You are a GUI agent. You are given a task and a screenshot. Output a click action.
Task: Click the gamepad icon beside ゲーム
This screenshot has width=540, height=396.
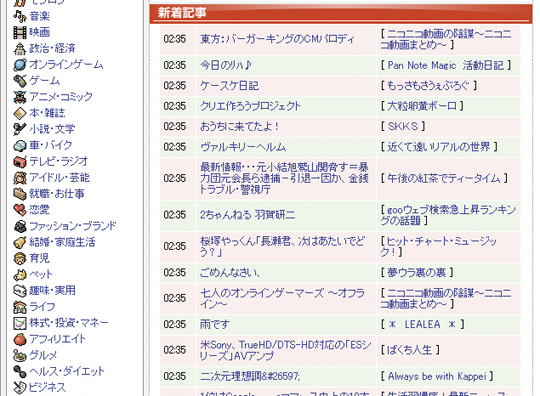coord(20,81)
